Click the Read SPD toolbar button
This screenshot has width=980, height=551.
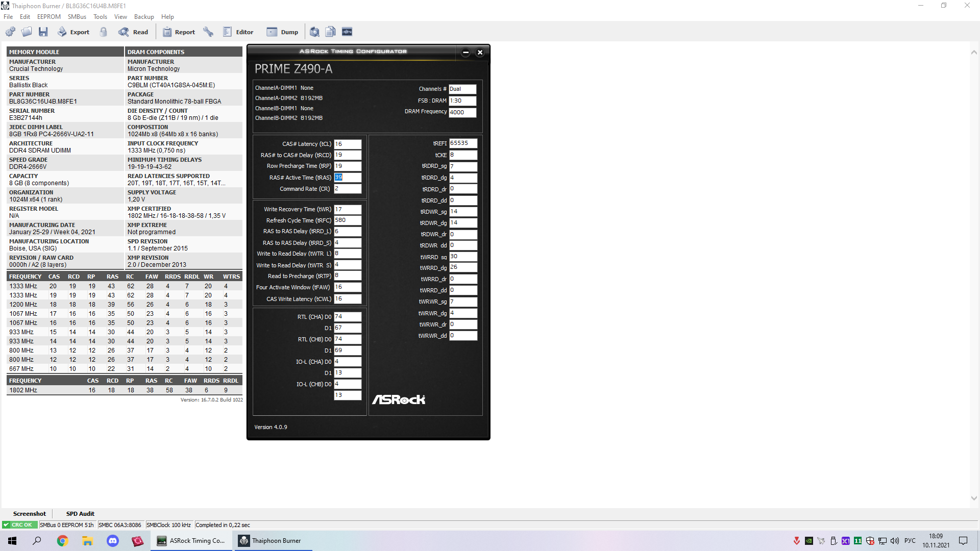tap(133, 32)
